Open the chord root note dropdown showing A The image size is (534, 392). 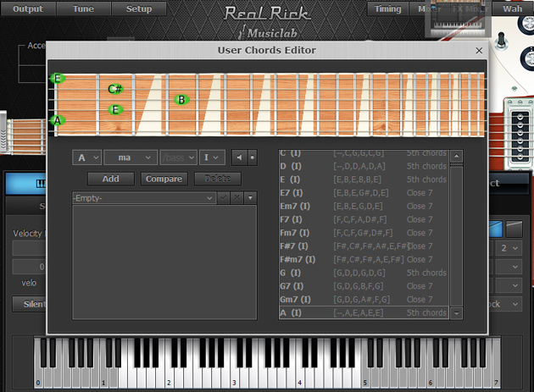click(x=86, y=157)
